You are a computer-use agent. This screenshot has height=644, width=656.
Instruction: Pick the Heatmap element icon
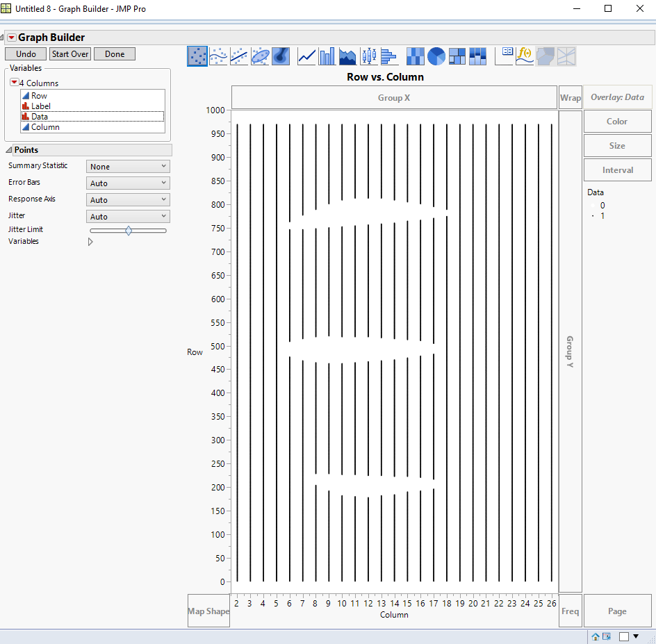(x=415, y=56)
